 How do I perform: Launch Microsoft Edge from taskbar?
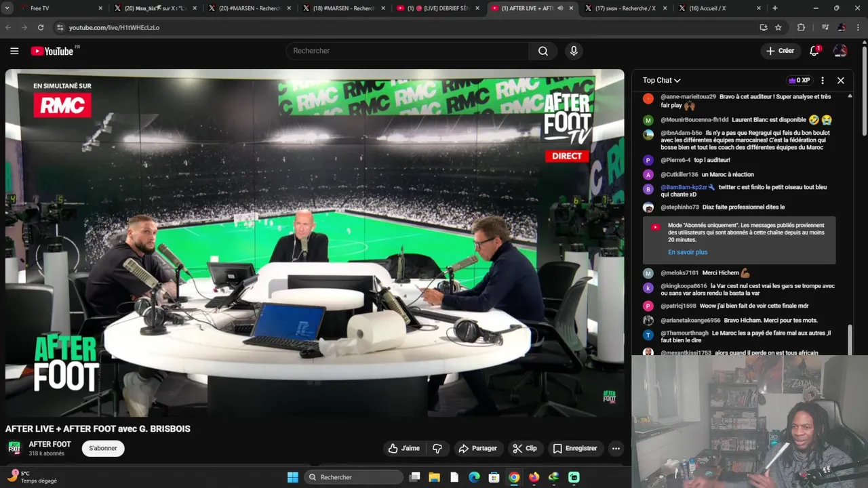point(475,477)
